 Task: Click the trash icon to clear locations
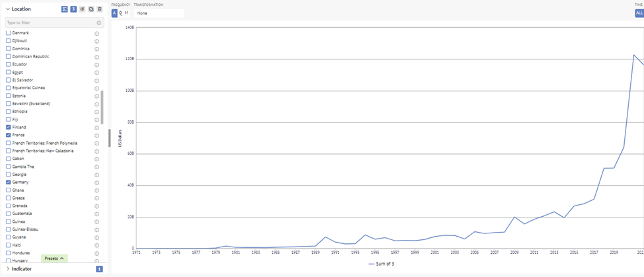[99, 9]
